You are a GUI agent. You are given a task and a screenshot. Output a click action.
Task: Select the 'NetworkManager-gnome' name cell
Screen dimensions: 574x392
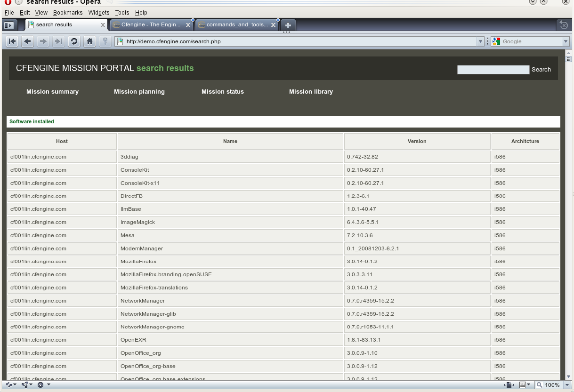pos(230,327)
